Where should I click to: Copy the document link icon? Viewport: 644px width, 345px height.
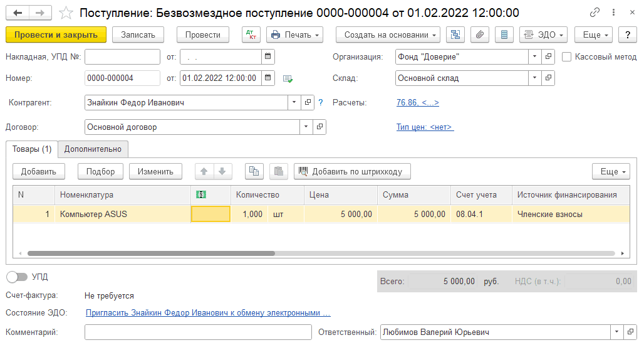pyautogui.click(x=595, y=13)
